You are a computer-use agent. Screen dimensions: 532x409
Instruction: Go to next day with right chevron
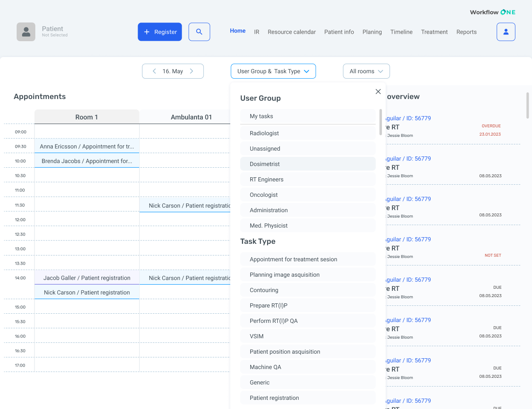point(192,71)
